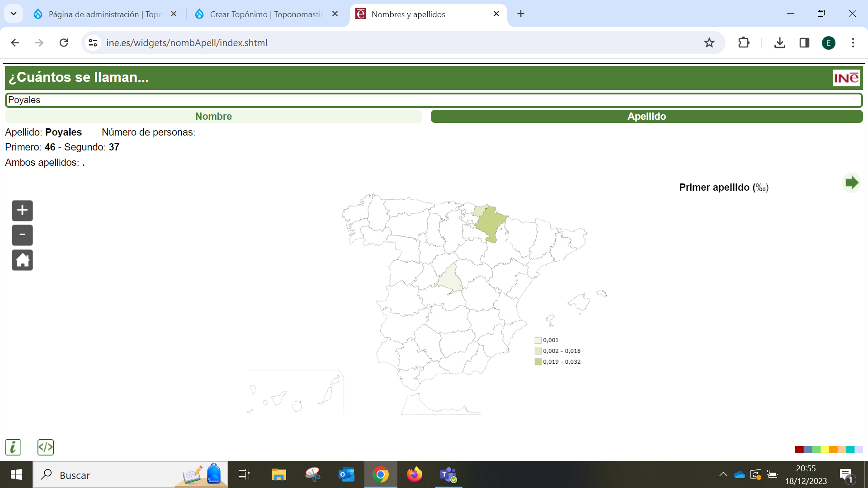The width and height of the screenshot is (868, 488).
Task: Switch to the Crear Topónimo tab
Action: click(x=262, y=14)
